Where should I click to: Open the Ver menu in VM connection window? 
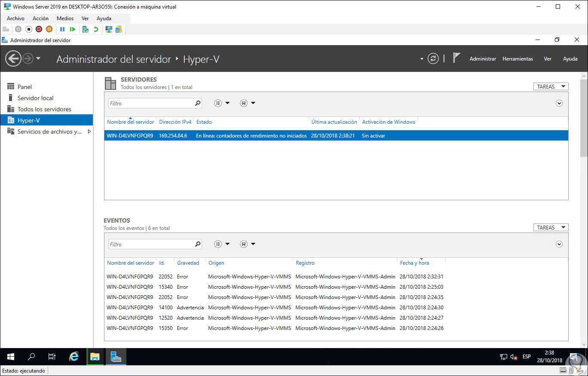tap(85, 18)
